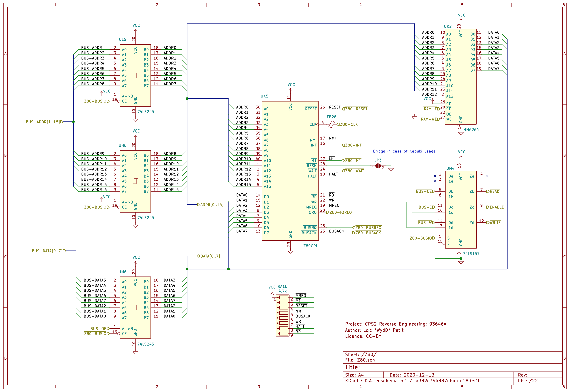Click the FB28 ferrite bead symbol

coord(331,124)
